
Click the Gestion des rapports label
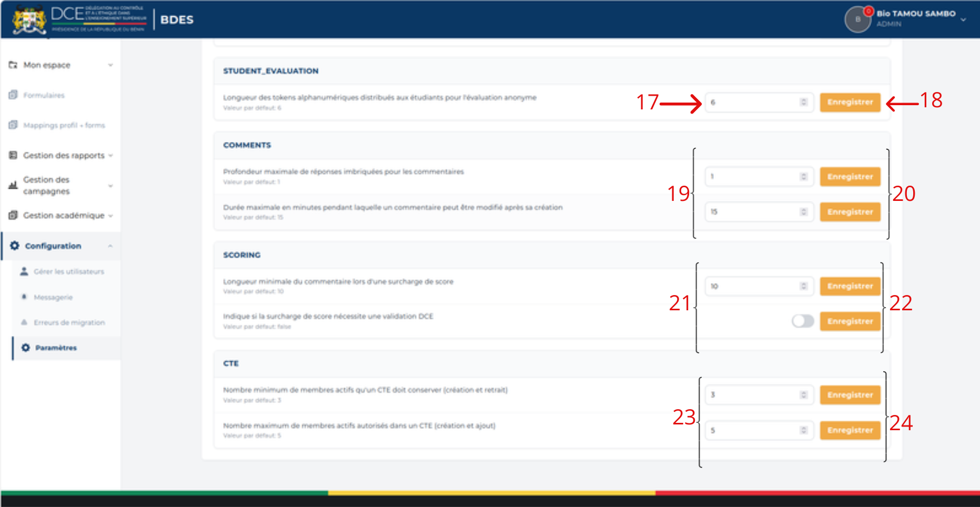pyautogui.click(x=64, y=156)
